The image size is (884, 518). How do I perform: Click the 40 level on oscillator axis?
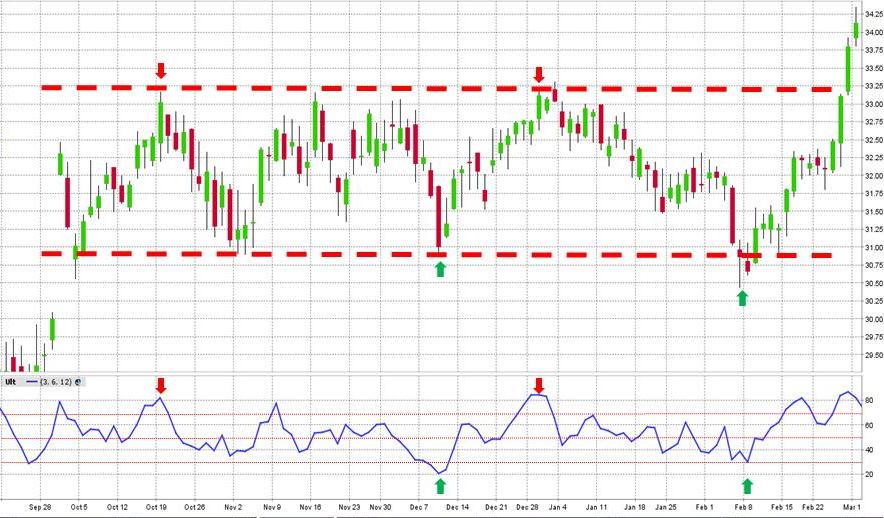click(869, 450)
